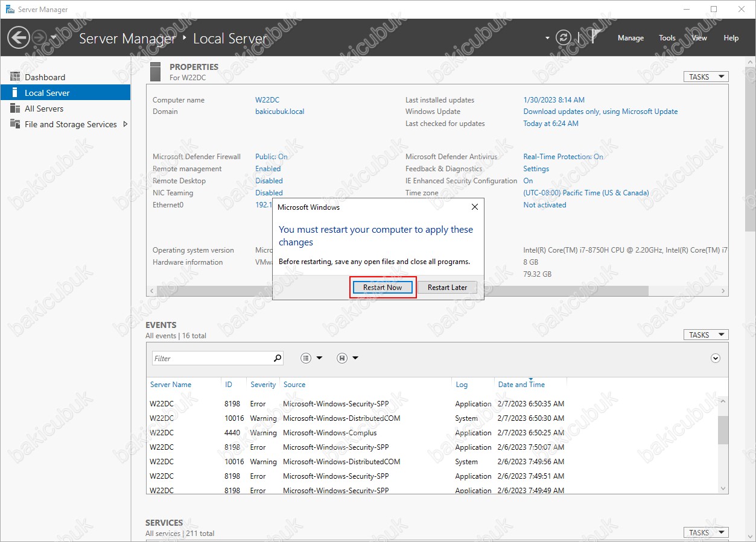The image size is (756, 542).
Task: Select File and Storage Services label
Action: coord(71,124)
